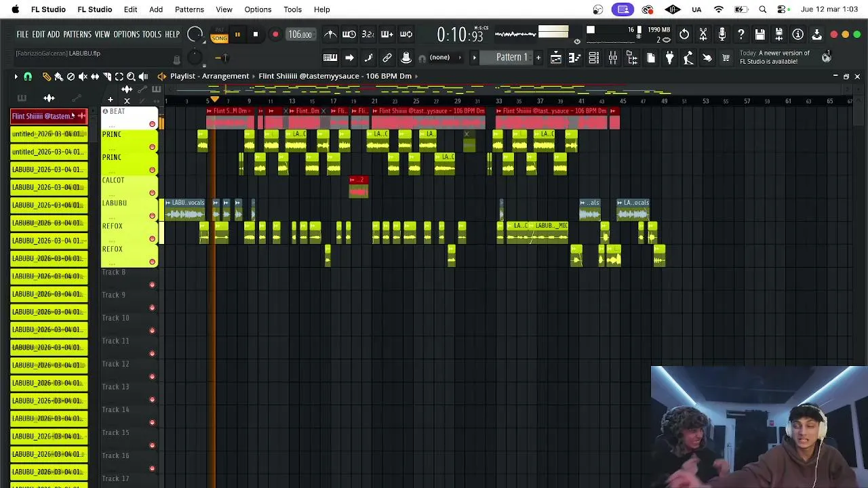Screen dimensions: 868x488
Task: Toggle the recording countdown icon
Action: pos(368,35)
